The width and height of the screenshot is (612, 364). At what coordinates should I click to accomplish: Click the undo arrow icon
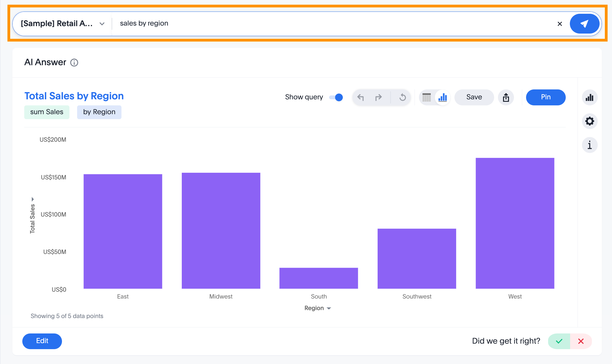tap(361, 97)
